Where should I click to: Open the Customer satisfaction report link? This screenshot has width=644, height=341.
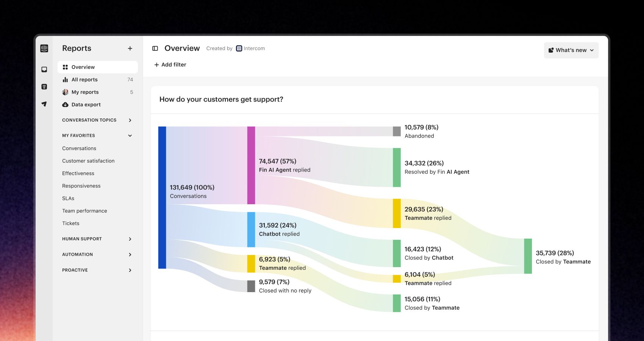pyautogui.click(x=88, y=161)
